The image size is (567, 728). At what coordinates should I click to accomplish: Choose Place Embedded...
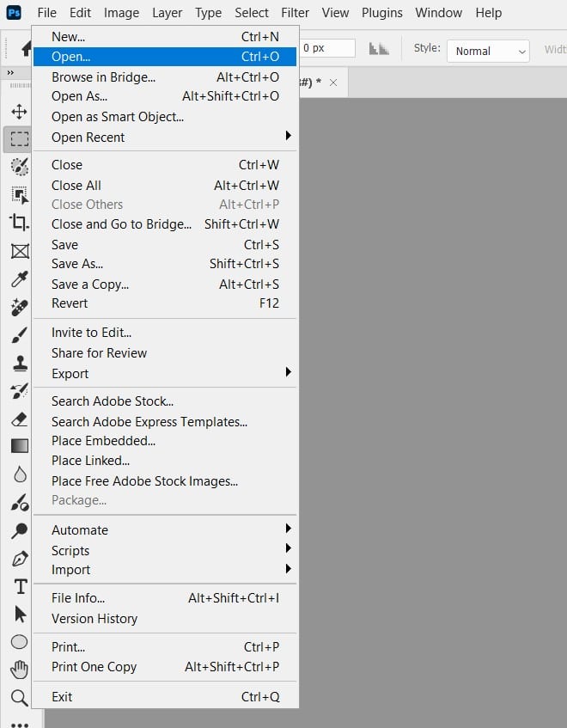click(x=165, y=441)
